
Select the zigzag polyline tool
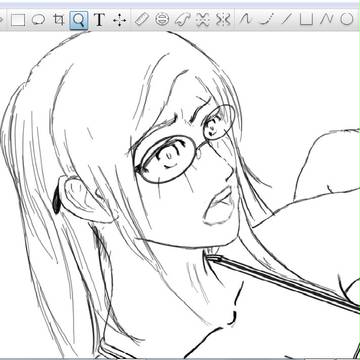327,19
